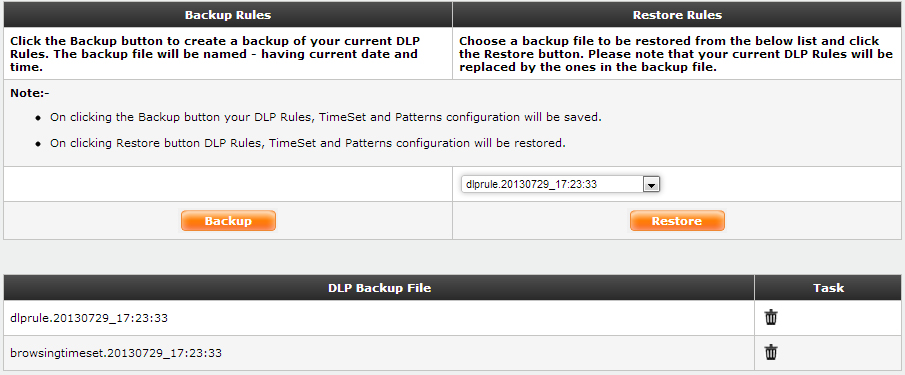Image resolution: width=905 pixels, height=375 pixels.
Task: Click empty cell left of file dropdown
Action: click(x=228, y=184)
